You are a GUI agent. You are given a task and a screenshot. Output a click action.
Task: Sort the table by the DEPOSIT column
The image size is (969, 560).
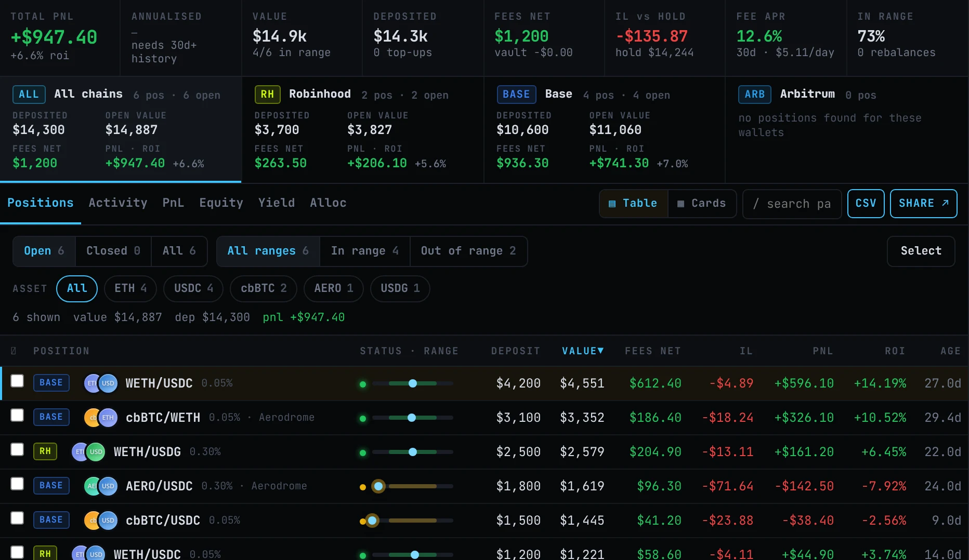[516, 351]
